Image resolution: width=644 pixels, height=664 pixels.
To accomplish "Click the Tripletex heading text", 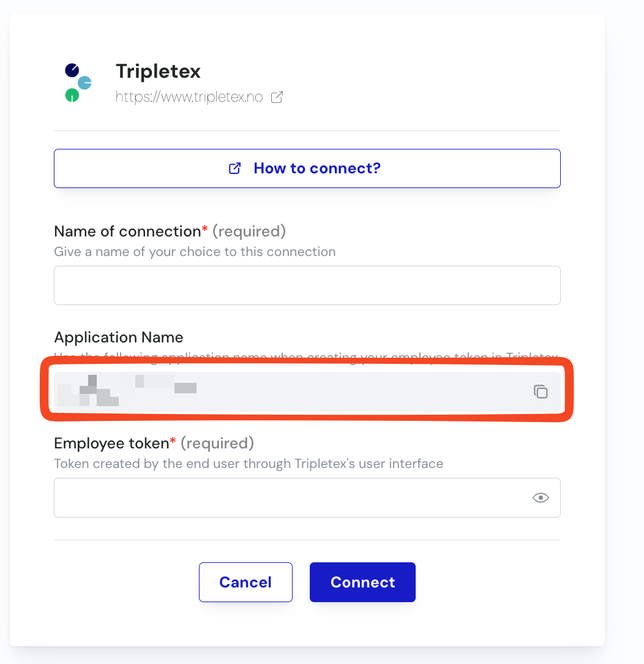I will pyautogui.click(x=158, y=72).
